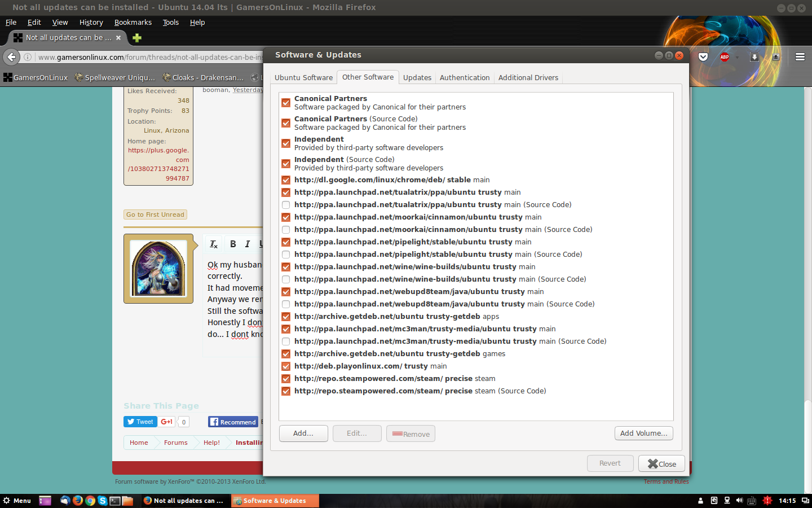Disable the Google Chrome deb repository
Viewport: 812px width, 508px height.
tap(286, 180)
